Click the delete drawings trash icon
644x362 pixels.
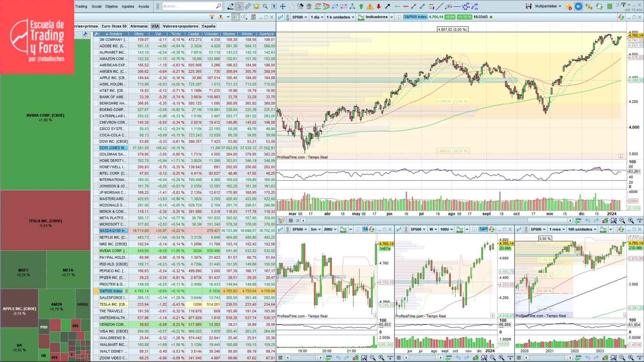pos(308,6)
